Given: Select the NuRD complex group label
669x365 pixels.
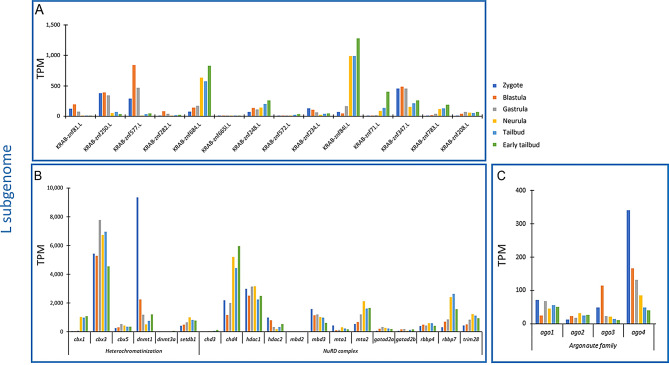Looking at the screenshot, I should tap(340, 351).
